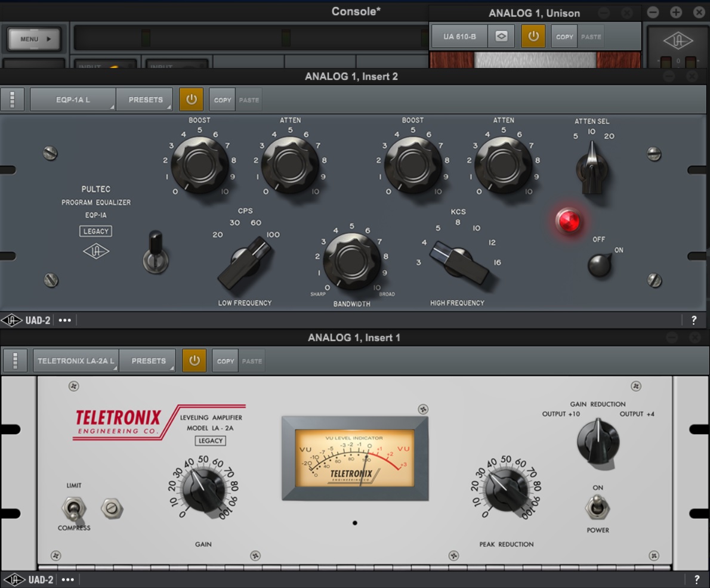
Task: Paste settings into the LA-2A plugin
Action: tap(252, 361)
